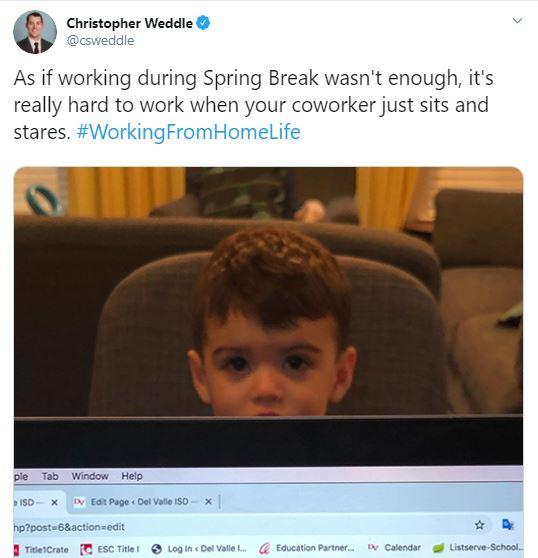This screenshot has width=538, height=558.
Task: Bookmark this page with the star icon
Action: (x=480, y=525)
